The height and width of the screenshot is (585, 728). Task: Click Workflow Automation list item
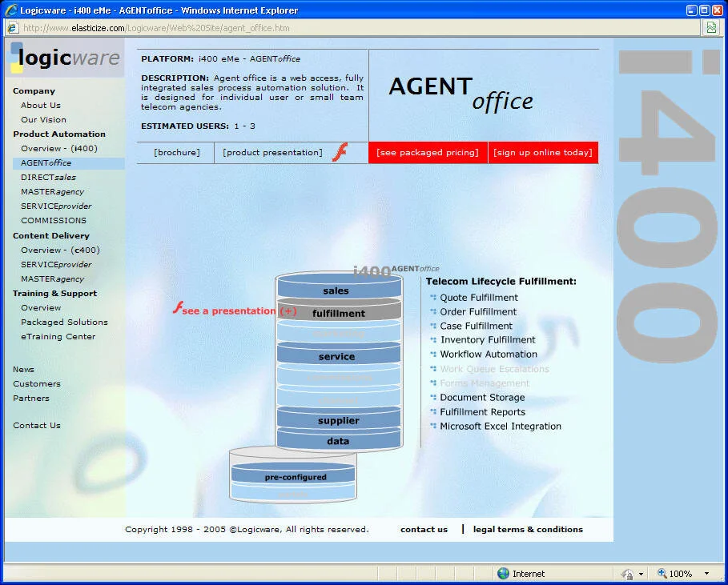coord(489,355)
